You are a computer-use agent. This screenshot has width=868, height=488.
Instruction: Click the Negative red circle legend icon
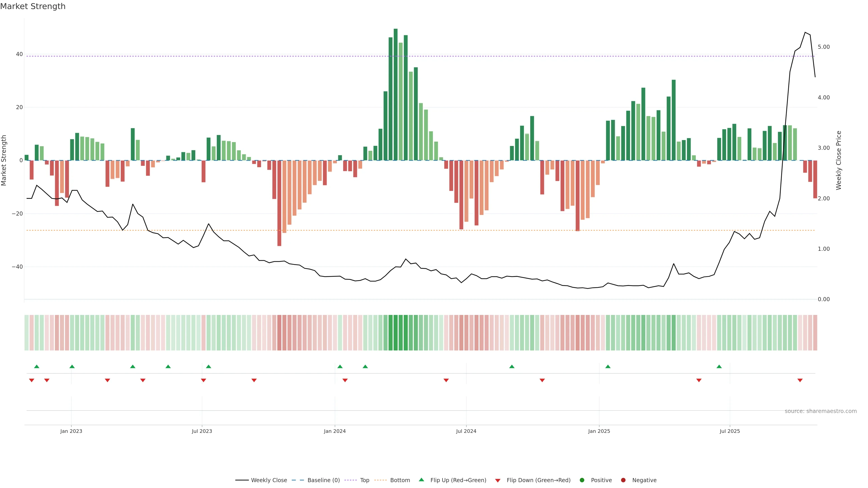pos(623,480)
